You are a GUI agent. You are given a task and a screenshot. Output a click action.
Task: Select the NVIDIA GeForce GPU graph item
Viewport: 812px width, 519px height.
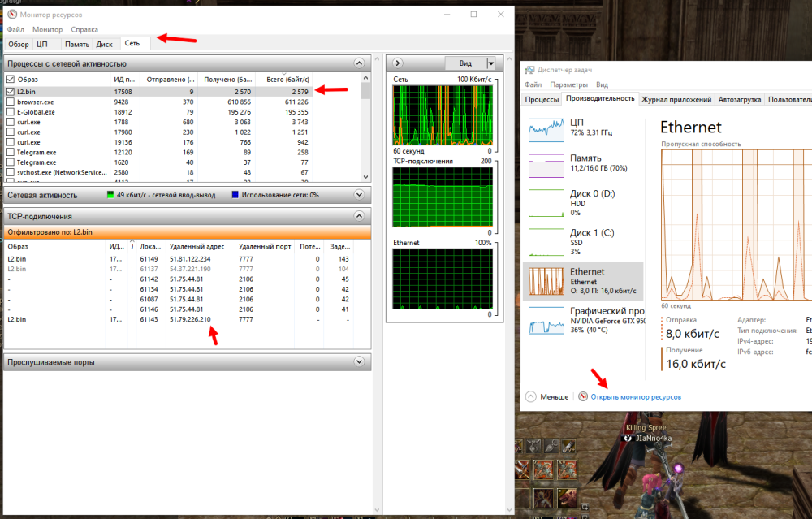pos(546,320)
